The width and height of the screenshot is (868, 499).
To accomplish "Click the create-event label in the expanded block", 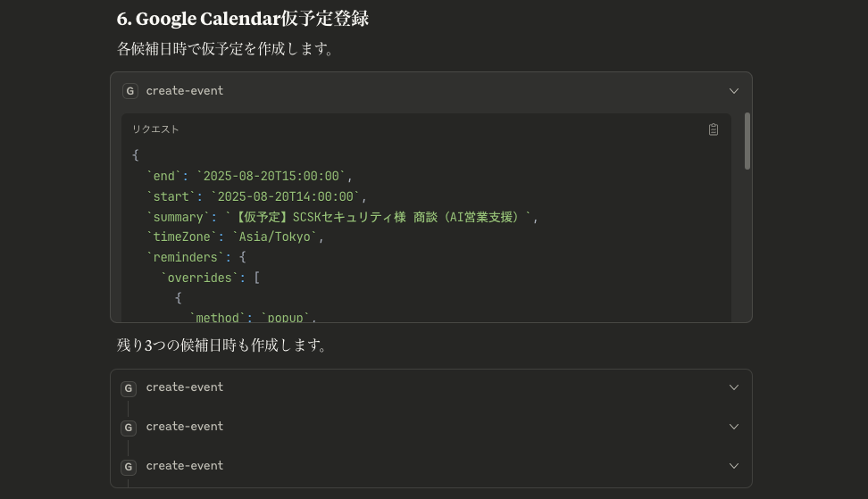I will click(x=184, y=91).
